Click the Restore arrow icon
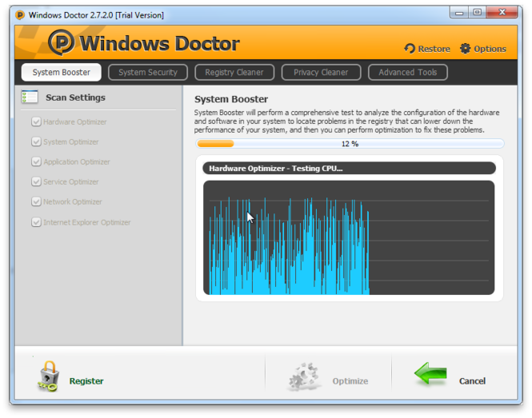Viewport: 532px width, 418px height. (x=410, y=49)
